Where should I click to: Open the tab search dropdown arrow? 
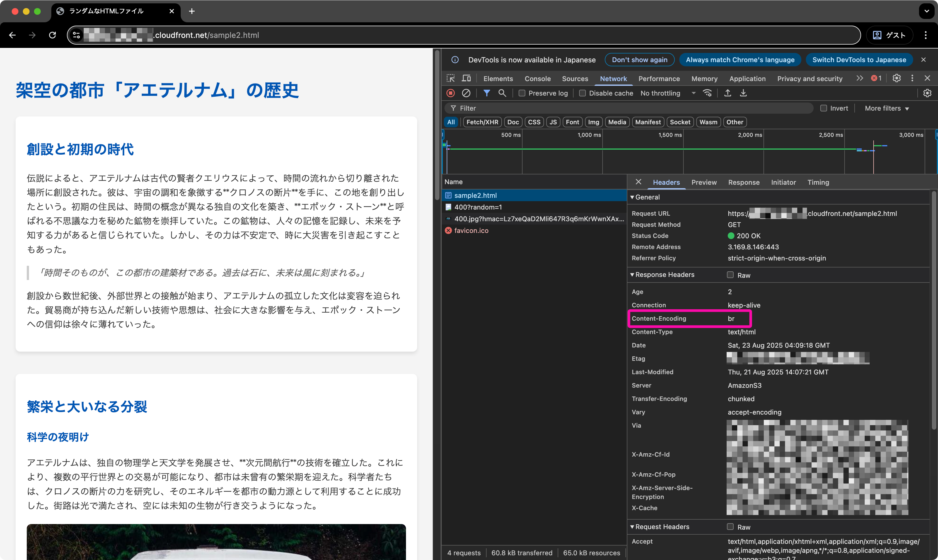pyautogui.click(x=926, y=11)
